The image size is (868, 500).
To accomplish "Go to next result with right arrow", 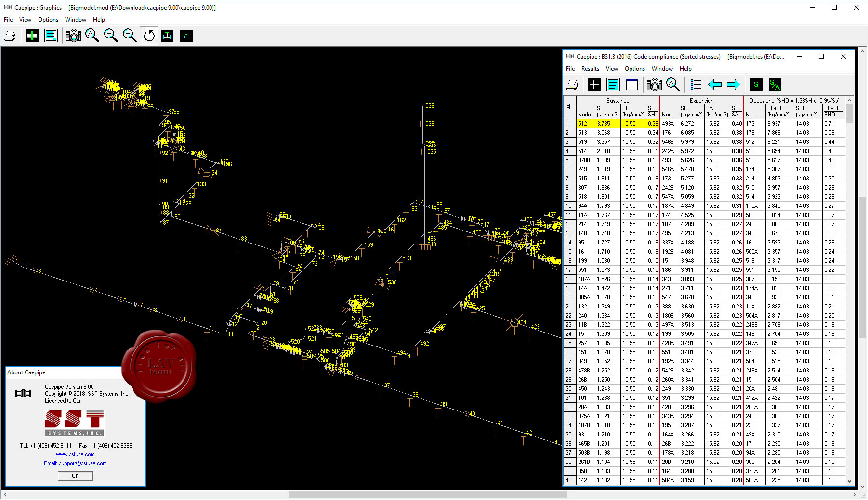I will 734,85.
